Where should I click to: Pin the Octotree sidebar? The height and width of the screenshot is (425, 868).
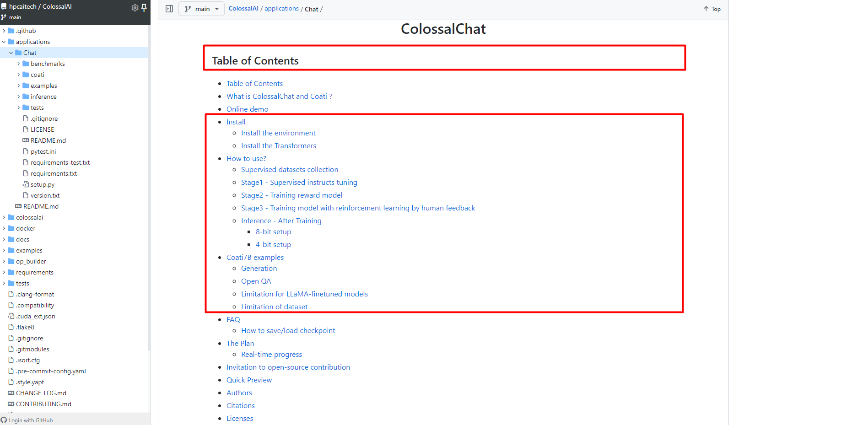(x=144, y=7)
